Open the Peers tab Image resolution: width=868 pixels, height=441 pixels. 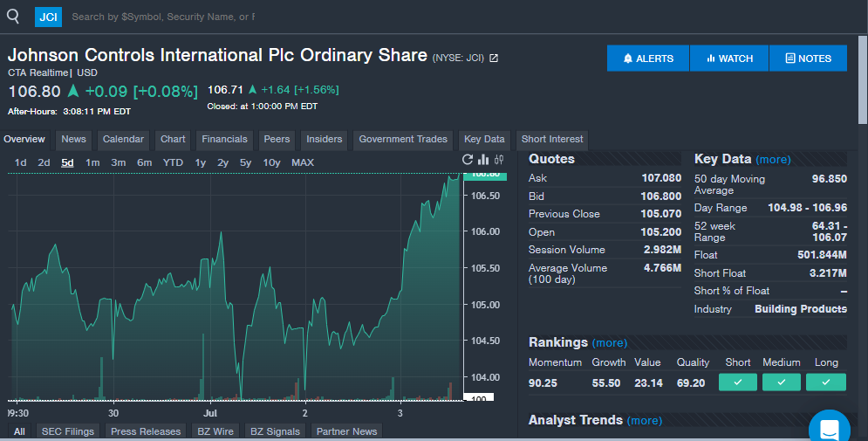277,140
